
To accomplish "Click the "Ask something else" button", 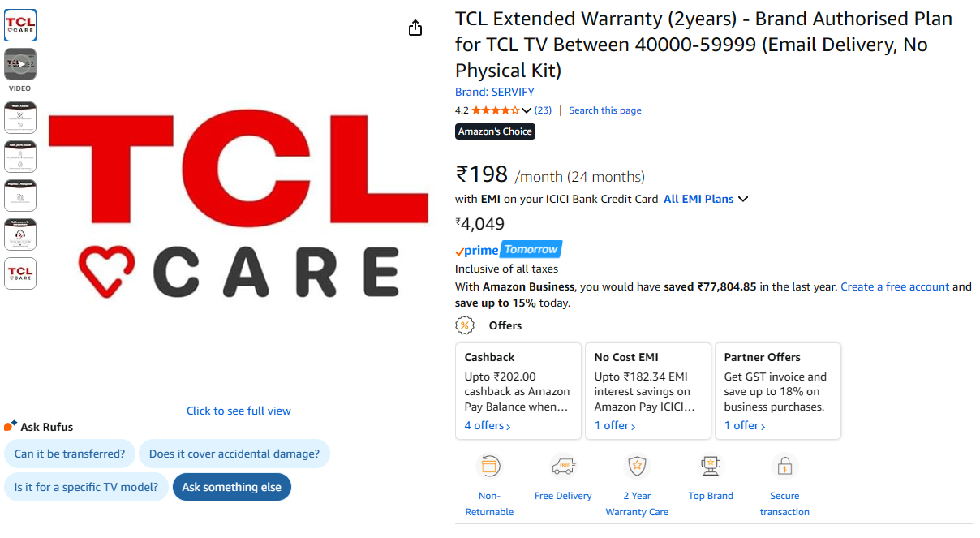I will coord(231,487).
